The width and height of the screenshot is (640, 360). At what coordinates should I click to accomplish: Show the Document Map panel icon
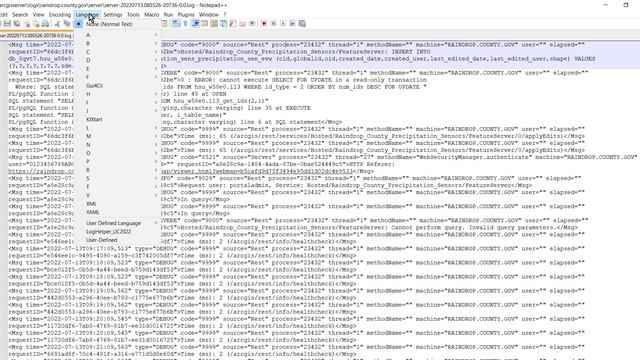[213, 24]
